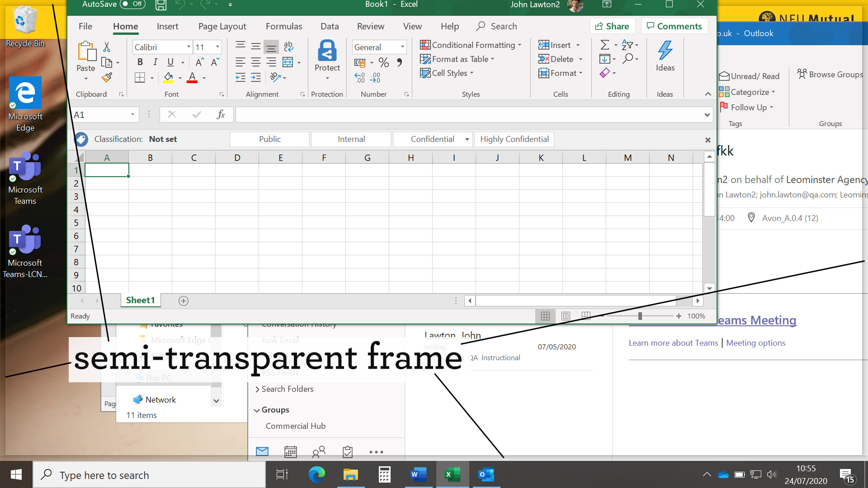The image size is (868, 488).
Task: Switch to Page Layout view icon
Action: pos(566,316)
